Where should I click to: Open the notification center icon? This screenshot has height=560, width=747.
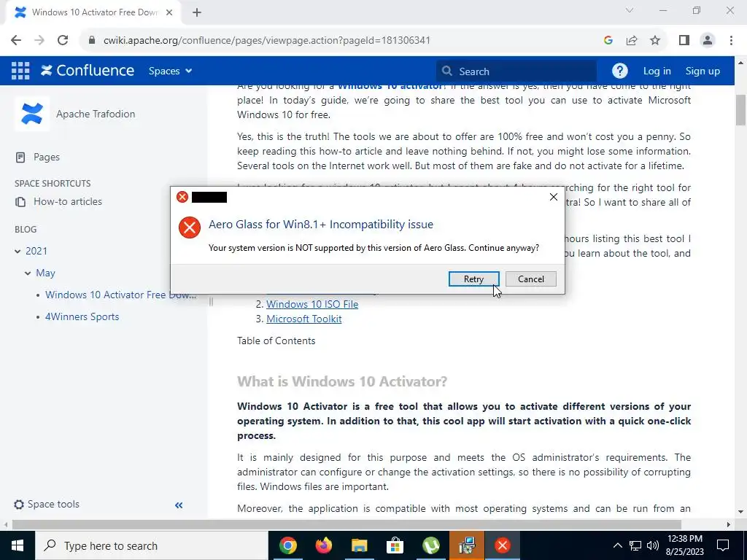point(723,545)
